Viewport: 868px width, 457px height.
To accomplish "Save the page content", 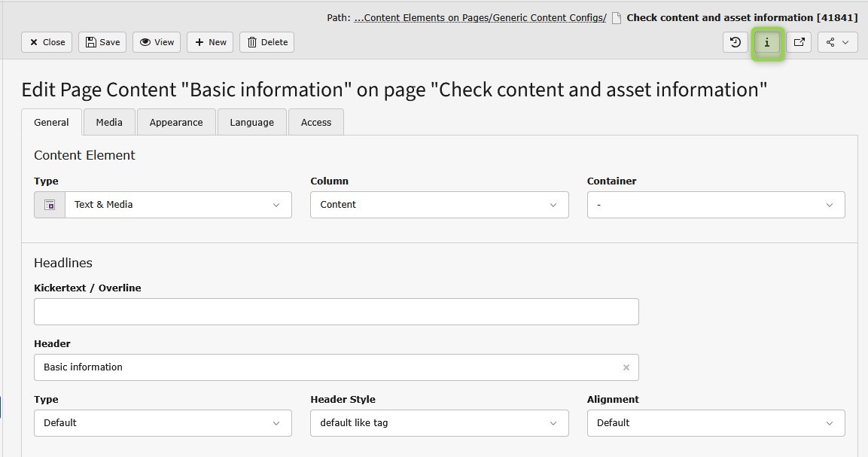I will (x=103, y=42).
